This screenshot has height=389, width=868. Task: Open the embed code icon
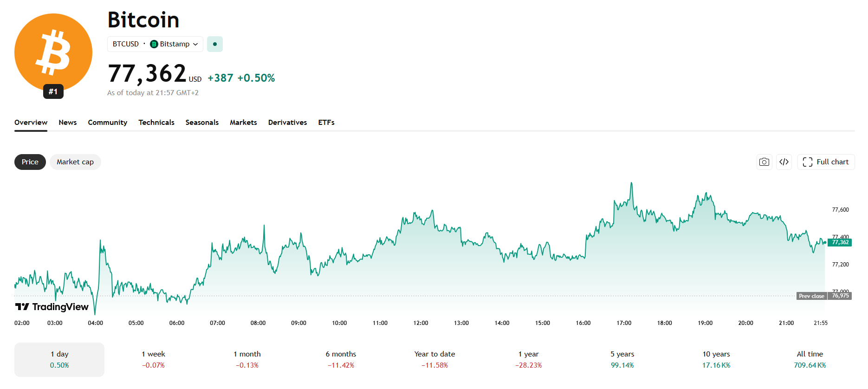point(784,162)
